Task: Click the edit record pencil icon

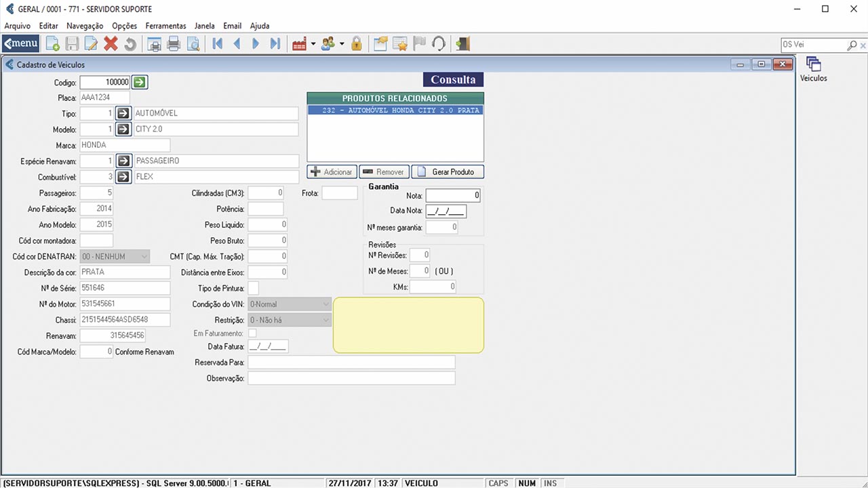Action: 91,44
